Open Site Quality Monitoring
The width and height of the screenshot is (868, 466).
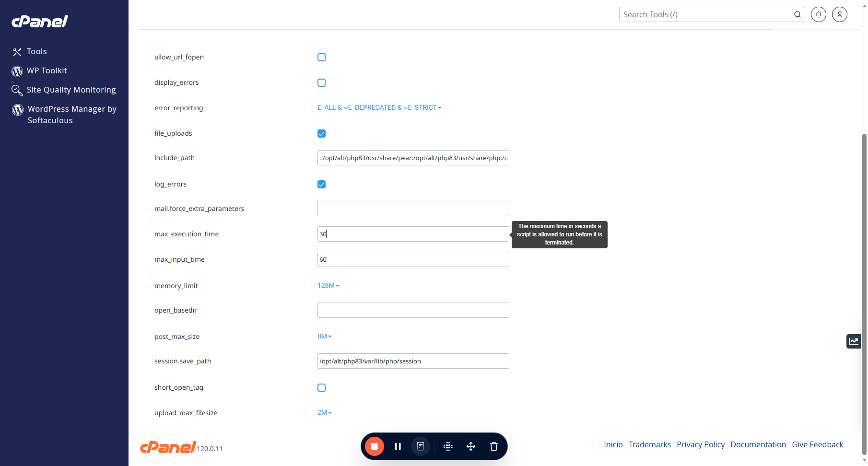pos(71,90)
